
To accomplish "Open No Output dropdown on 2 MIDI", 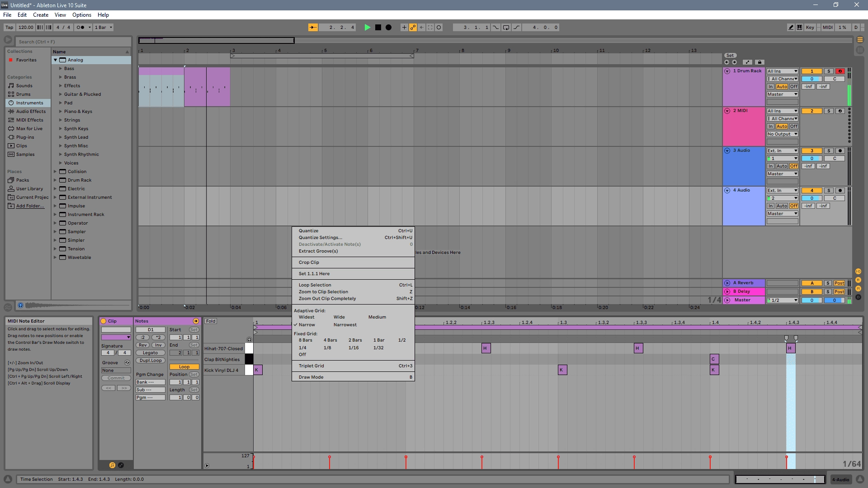I will click(783, 134).
